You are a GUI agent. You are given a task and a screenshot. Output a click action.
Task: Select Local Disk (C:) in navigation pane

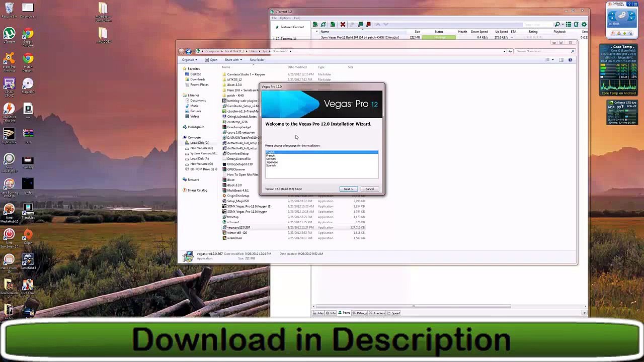tap(197, 143)
